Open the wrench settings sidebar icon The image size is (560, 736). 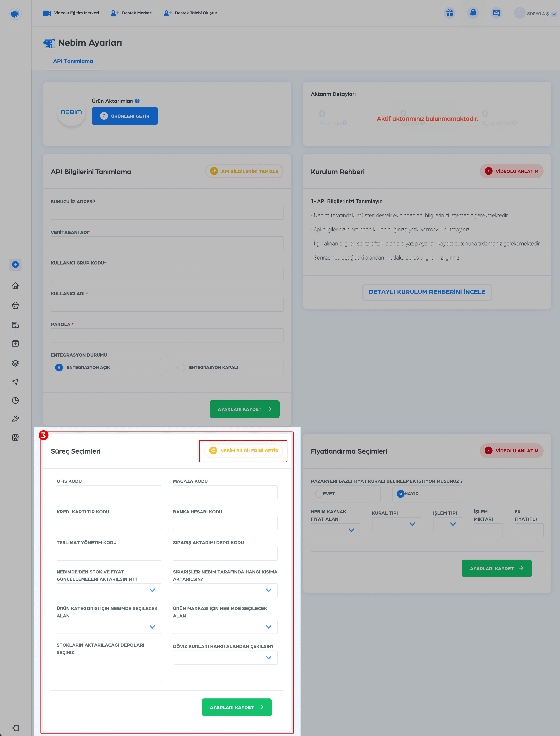(x=15, y=419)
